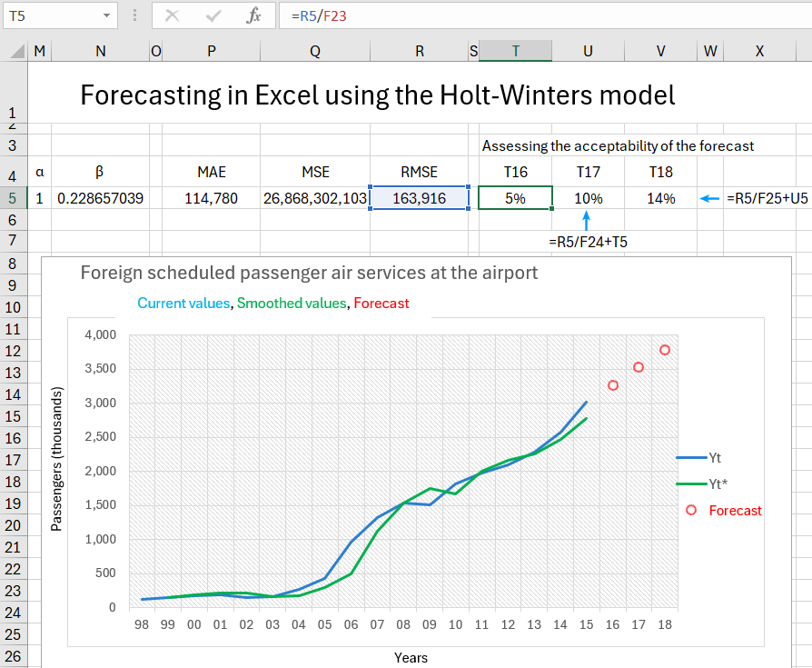Confirm formula with the Enter checkmark icon
812x668 pixels.
tap(213, 15)
